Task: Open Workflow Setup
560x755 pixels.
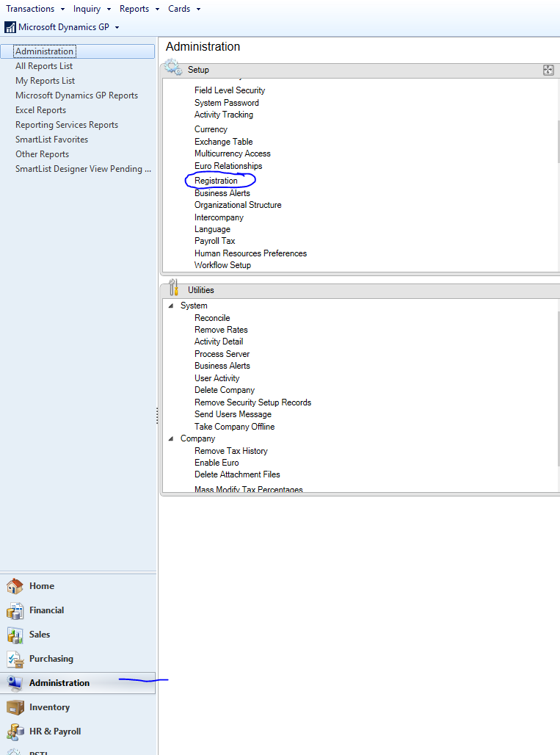Action: pyautogui.click(x=222, y=265)
